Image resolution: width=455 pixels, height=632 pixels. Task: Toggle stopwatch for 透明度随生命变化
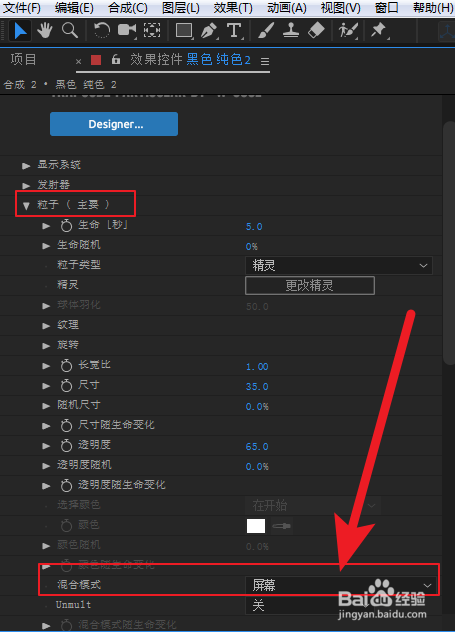coord(66,485)
